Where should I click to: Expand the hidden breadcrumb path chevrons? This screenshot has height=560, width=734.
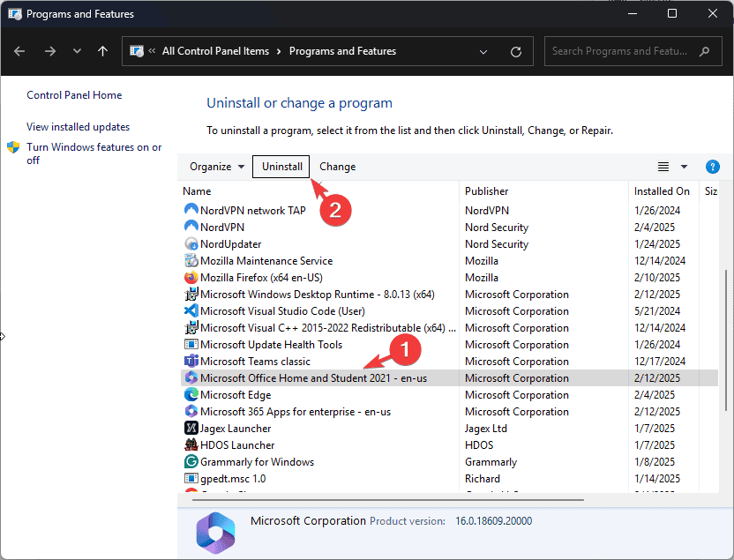(152, 50)
